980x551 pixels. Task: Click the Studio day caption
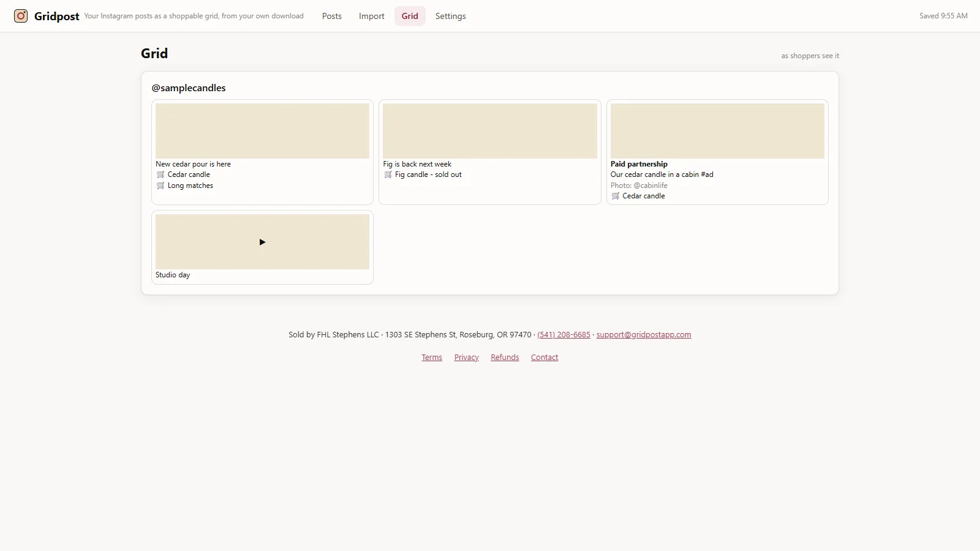point(173,275)
